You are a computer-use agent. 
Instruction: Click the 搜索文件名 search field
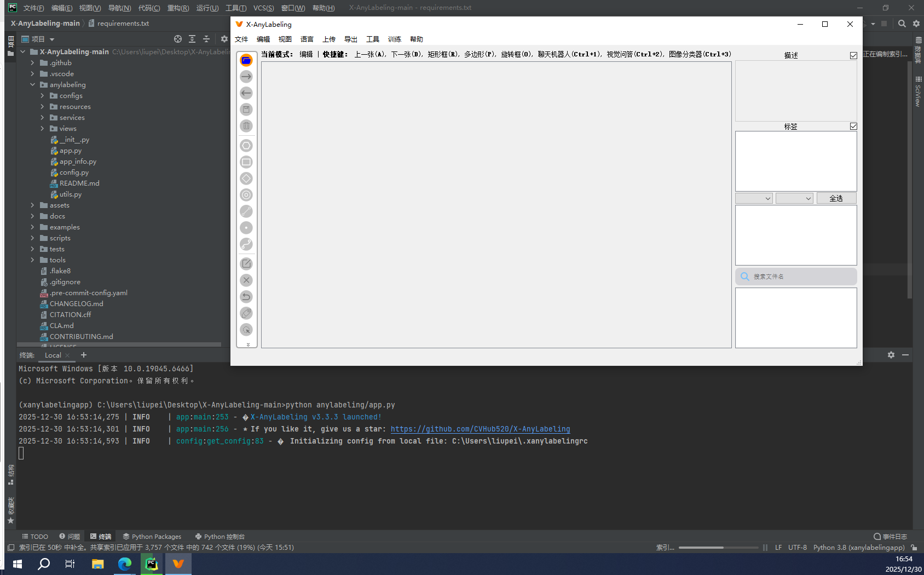click(x=796, y=277)
